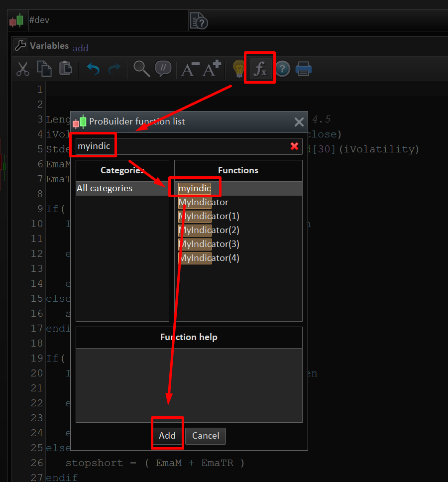This screenshot has height=482, width=448.
Task: Close the ProBuilder function list dialog
Action: click(299, 122)
